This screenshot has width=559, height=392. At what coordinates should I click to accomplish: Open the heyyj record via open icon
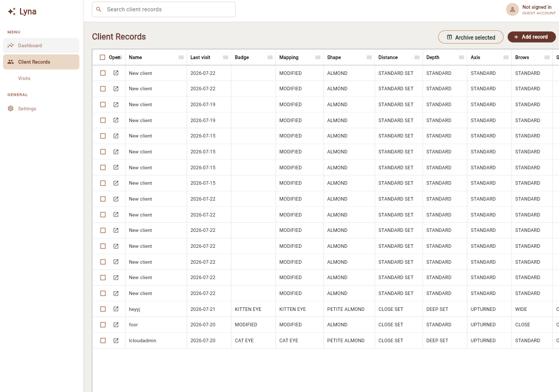tap(116, 309)
